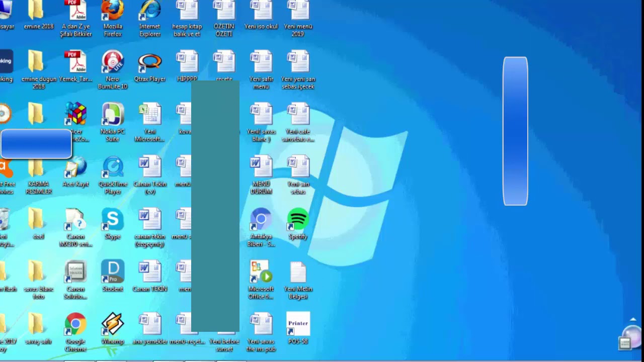Launch the Internet Explorer desktop icon
Image resolution: width=644 pixels, height=362 pixels.
point(150,19)
